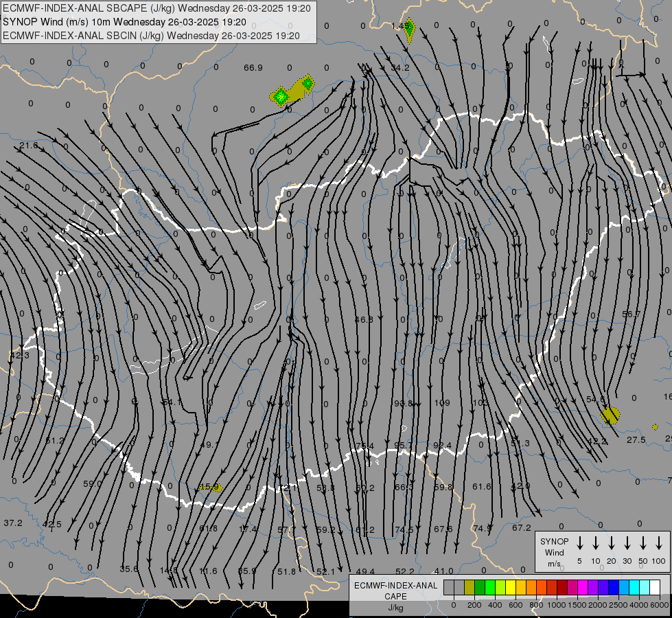Click the SBCAPE title line at the top
The image size is (672, 618).
[x=157, y=8]
